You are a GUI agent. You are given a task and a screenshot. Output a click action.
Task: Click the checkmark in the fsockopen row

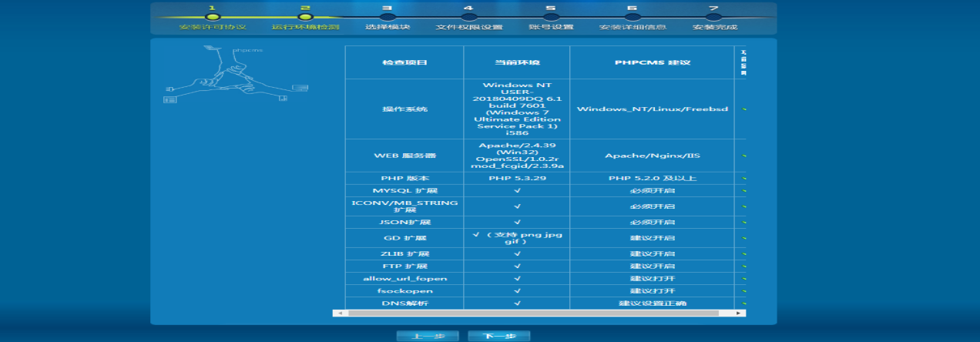coord(517,291)
